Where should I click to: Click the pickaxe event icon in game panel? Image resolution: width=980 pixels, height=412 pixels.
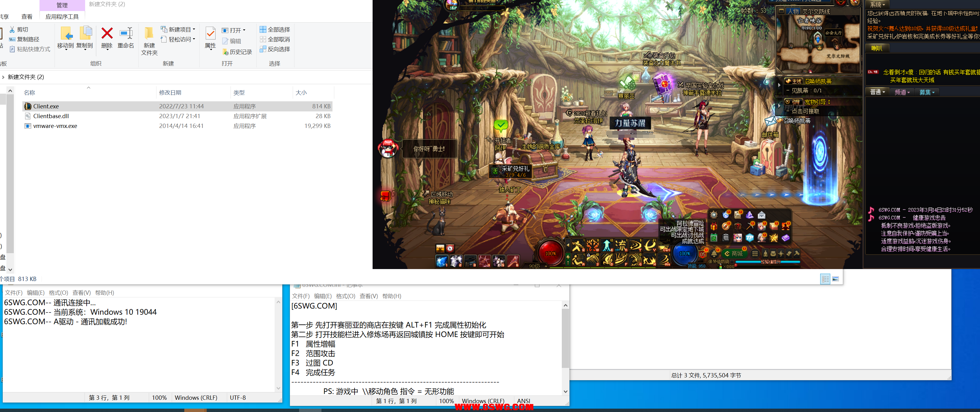[749, 226]
